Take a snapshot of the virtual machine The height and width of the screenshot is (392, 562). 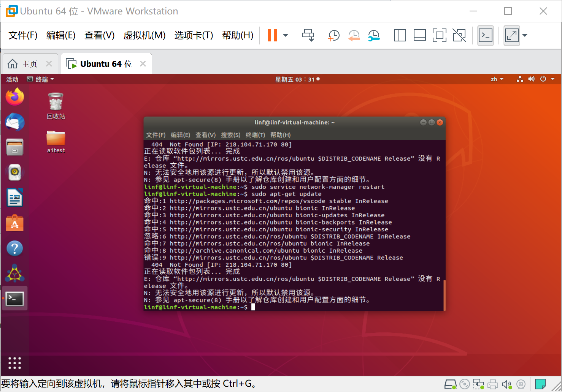point(333,35)
